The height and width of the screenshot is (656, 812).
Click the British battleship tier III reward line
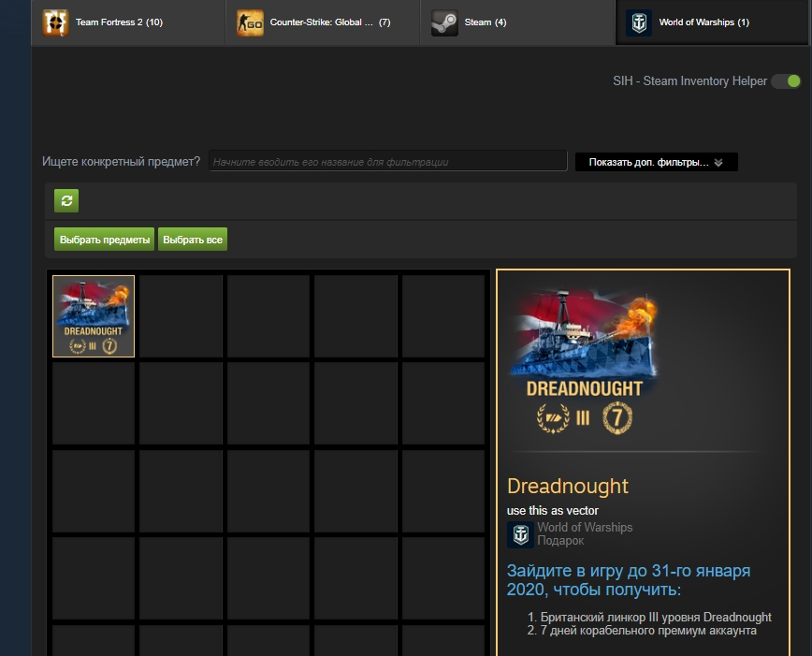click(656, 617)
